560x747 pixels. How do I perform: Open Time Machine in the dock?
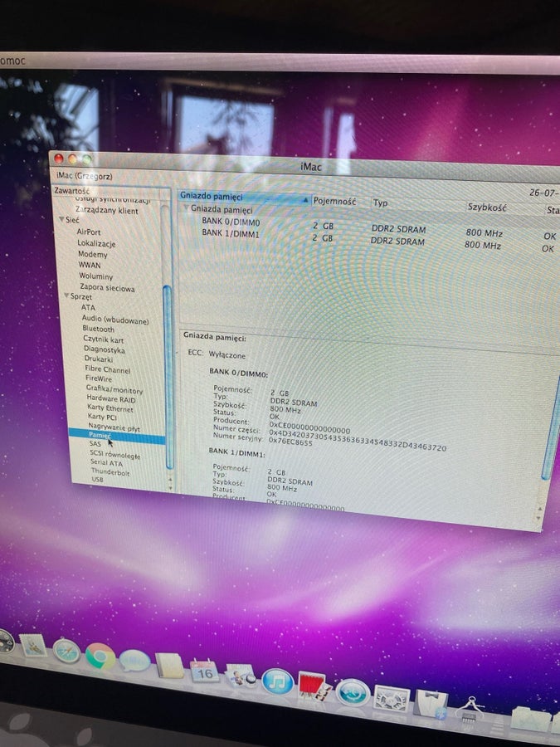click(x=353, y=693)
